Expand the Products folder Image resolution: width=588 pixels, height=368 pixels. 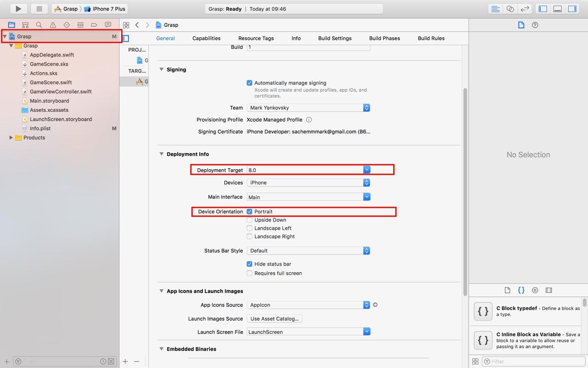pyautogui.click(x=11, y=138)
